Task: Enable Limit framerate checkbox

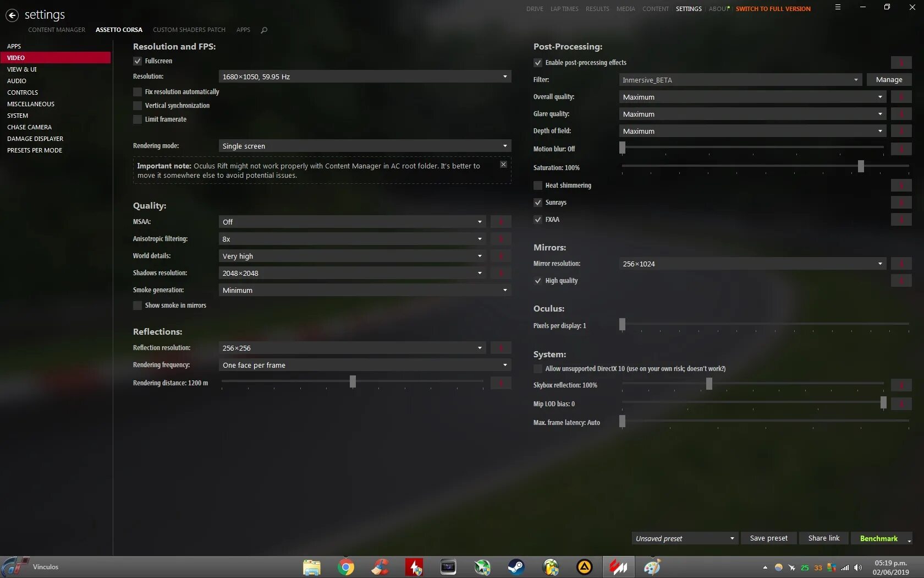Action: coord(137,119)
